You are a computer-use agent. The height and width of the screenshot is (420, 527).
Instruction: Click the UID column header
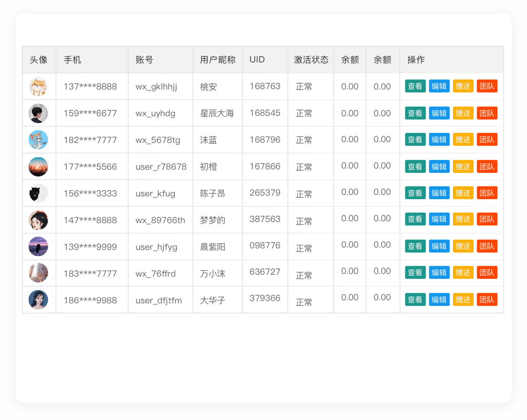click(256, 60)
